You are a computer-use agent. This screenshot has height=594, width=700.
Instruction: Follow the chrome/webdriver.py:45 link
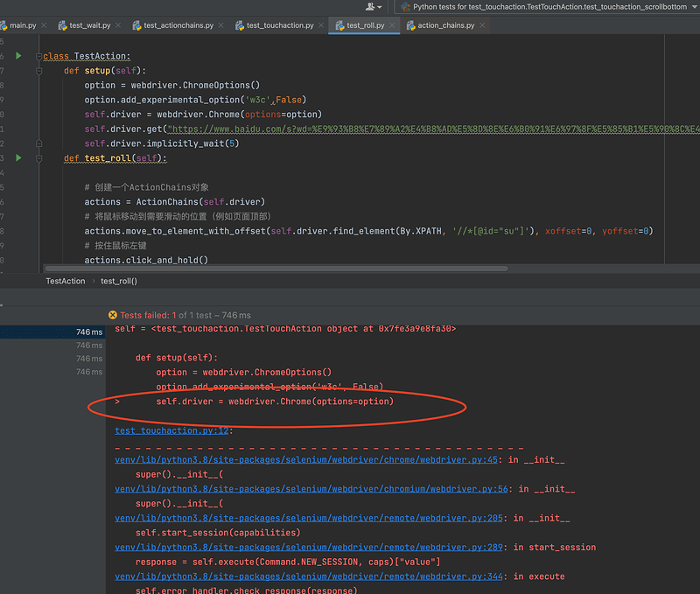coord(306,459)
